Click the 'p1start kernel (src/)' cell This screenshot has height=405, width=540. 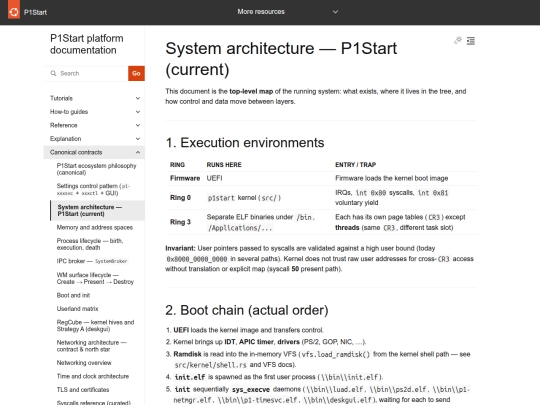coord(244,198)
